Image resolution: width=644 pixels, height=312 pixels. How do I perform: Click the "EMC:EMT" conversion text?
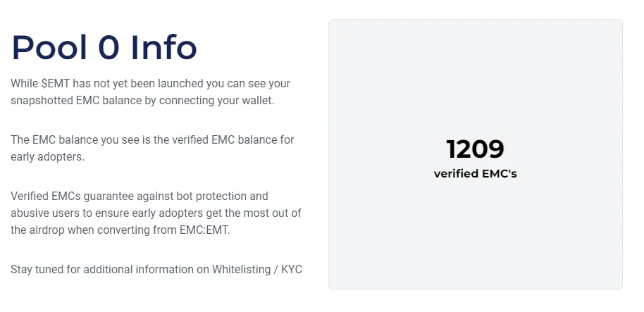click(x=204, y=230)
